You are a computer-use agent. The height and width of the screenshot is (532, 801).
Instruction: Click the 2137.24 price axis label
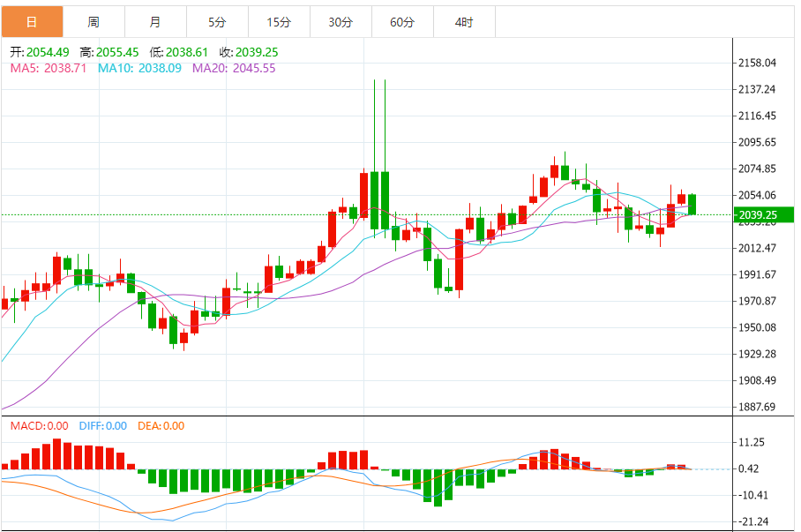pos(757,89)
